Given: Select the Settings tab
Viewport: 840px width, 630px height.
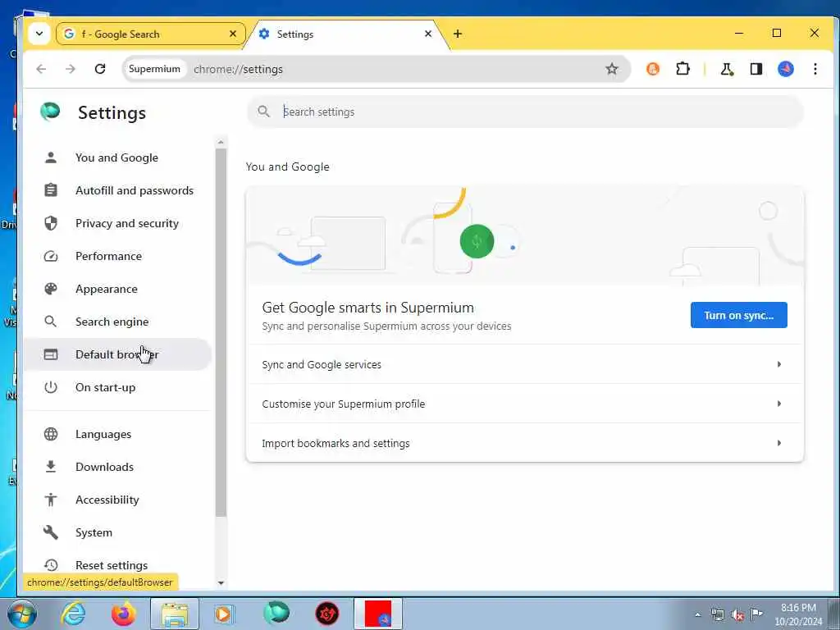Looking at the screenshot, I should click(346, 34).
